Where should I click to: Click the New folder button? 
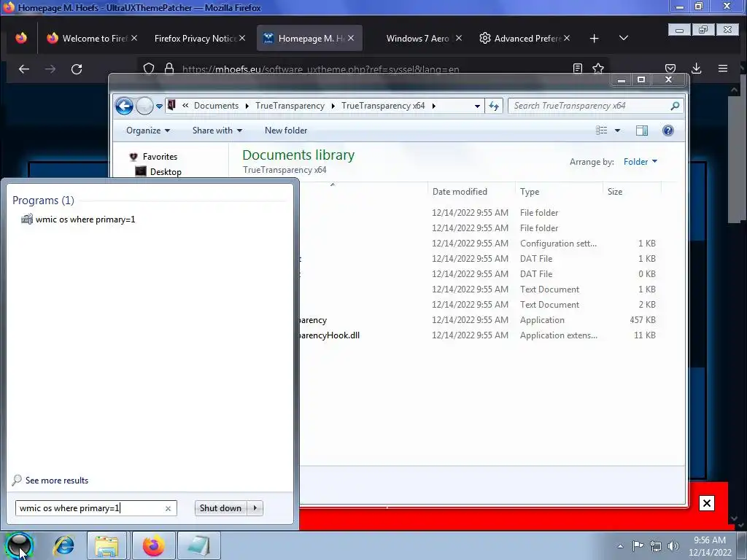(x=286, y=131)
